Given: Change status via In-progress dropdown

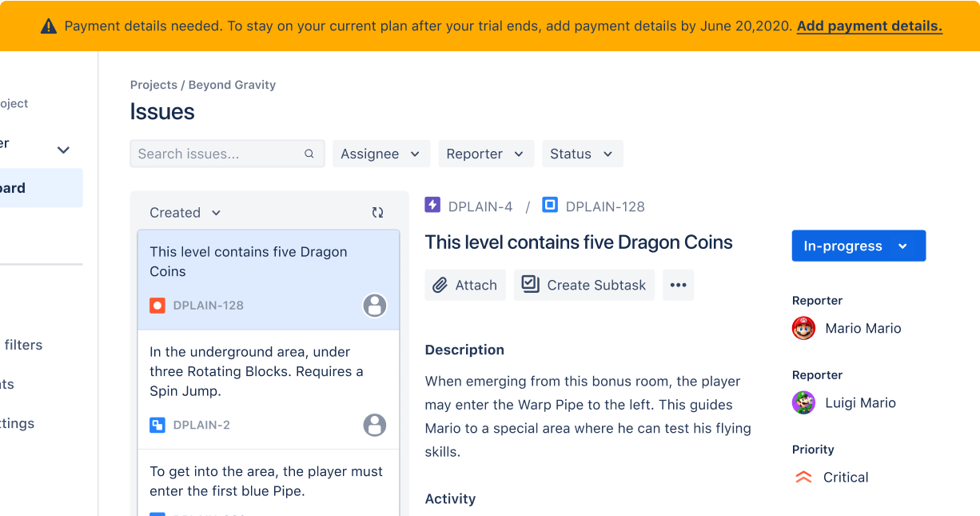Looking at the screenshot, I should click(x=858, y=246).
